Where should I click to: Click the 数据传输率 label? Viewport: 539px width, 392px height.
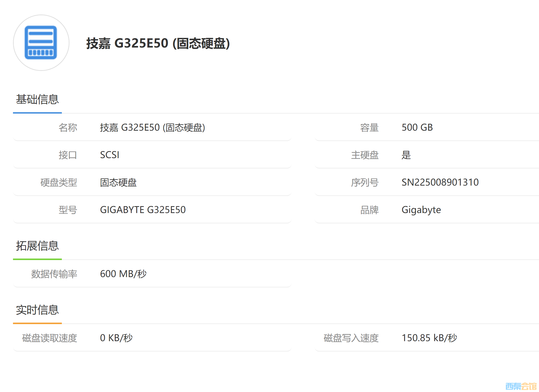(x=54, y=274)
